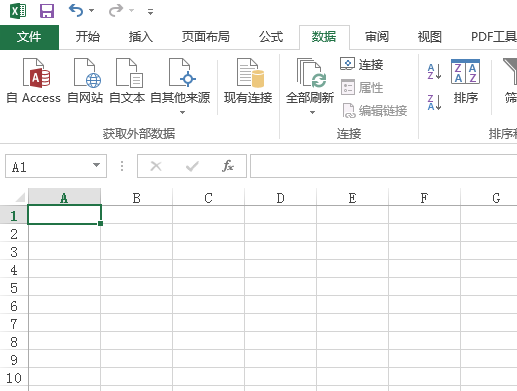Click the Excel application icon

[x=18, y=11]
